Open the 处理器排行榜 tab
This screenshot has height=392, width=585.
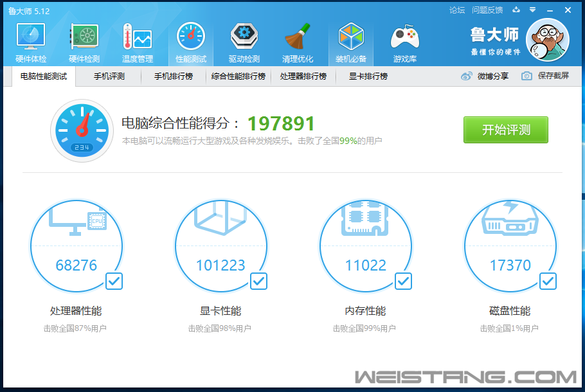[303, 76]
